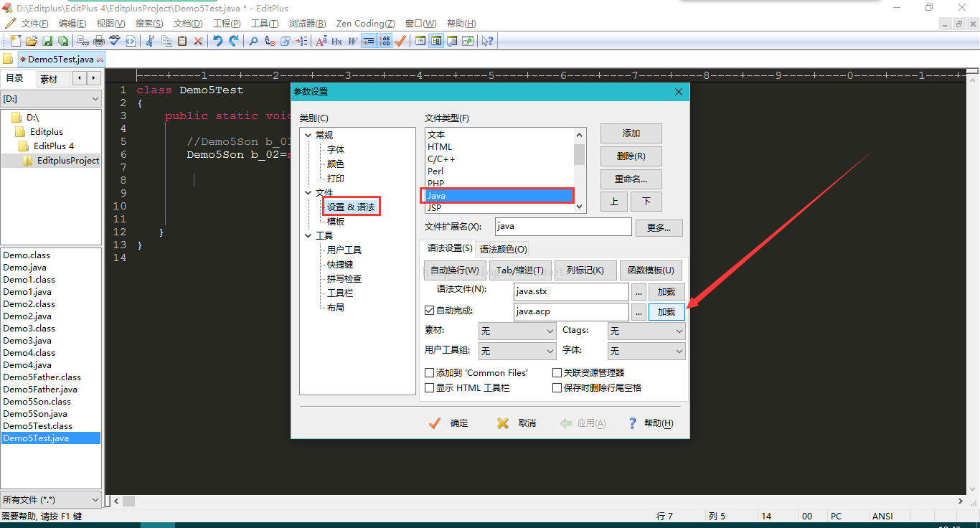The width and height of the screenshot is (980, 528).
Task: Collapse the 常规 category tree node
Action: pyautogui.click(x=308, y=135)
